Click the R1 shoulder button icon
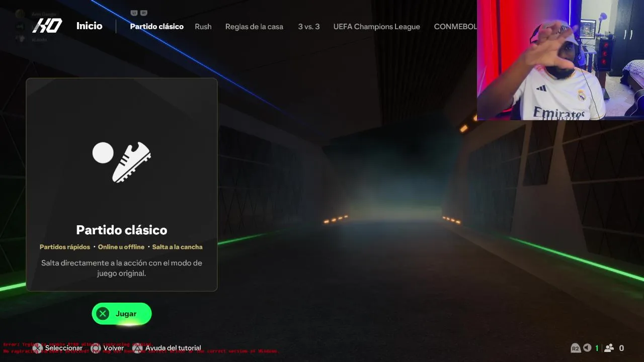 coord(143,13)
